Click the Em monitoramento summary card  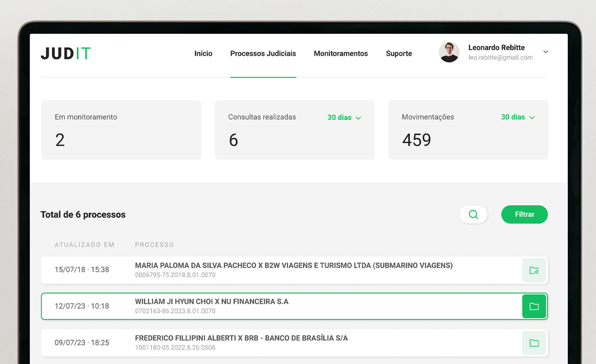(121, 130)
